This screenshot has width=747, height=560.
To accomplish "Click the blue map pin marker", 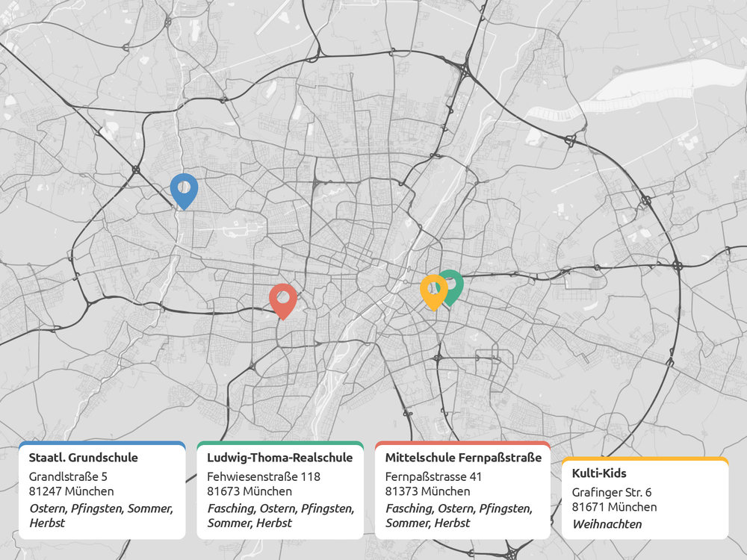I will tap(183, 188).
